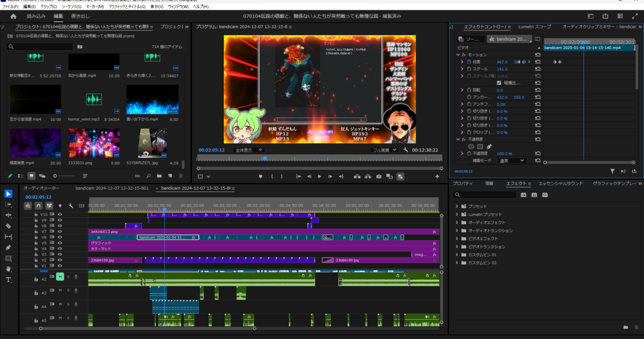Open the ファイル(F) menu
The image size is (644, 339).
pyautogui.click(x=10, y=7)
